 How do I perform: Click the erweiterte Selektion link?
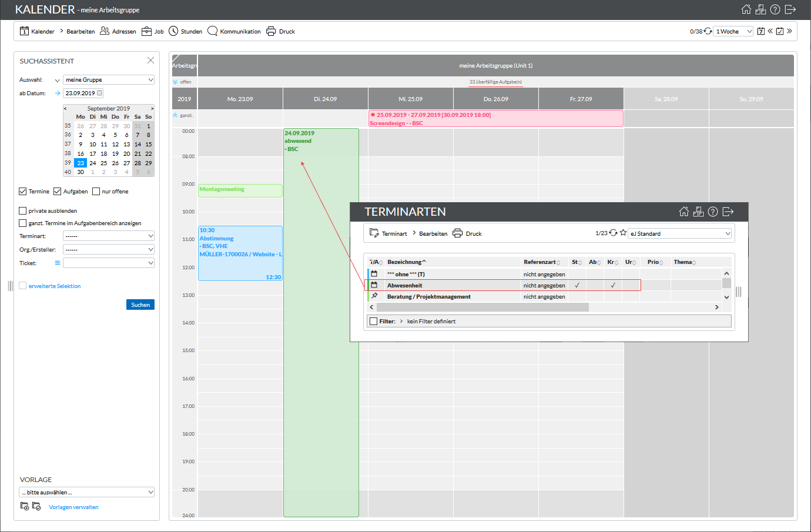click(55, 286)
